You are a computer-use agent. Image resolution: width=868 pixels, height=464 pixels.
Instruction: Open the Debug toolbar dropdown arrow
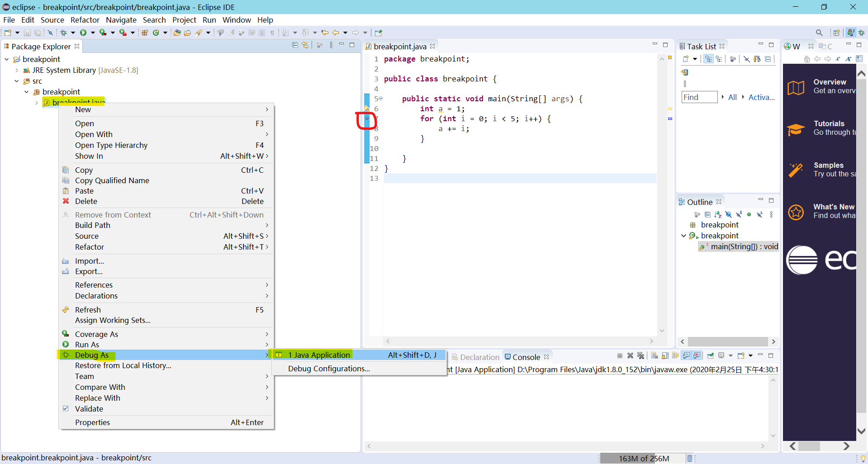pyautogui.click(x=73, y=33)
